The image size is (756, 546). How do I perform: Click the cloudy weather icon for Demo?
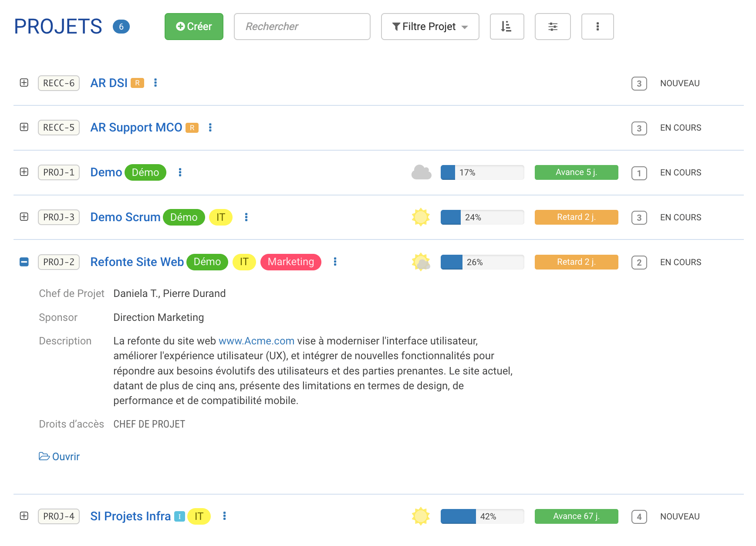pos(421,172)
